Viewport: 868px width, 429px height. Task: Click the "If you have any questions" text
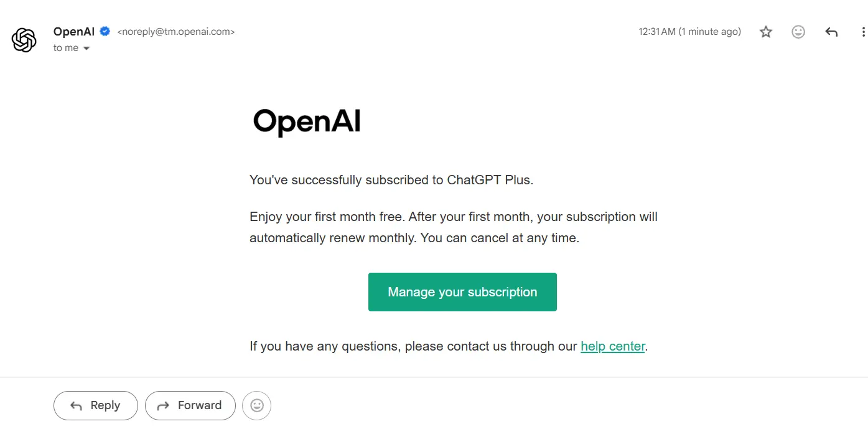click(324, 346)
